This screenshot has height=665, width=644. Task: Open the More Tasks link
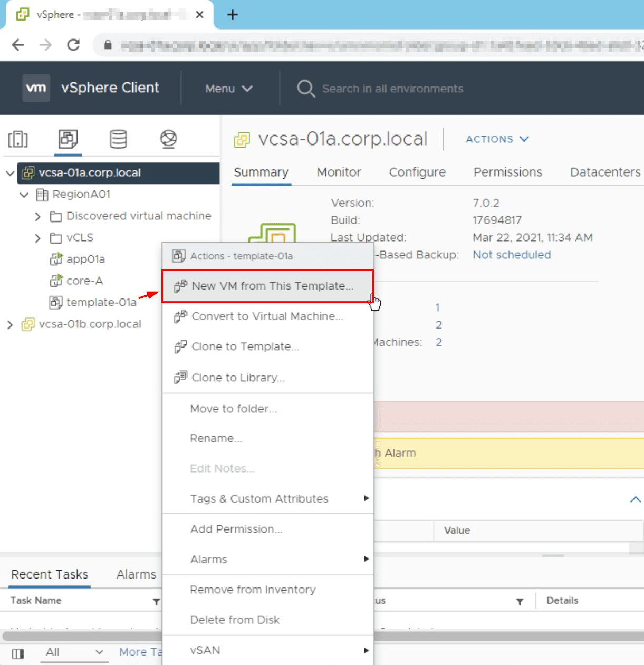[x=140, y=652]
